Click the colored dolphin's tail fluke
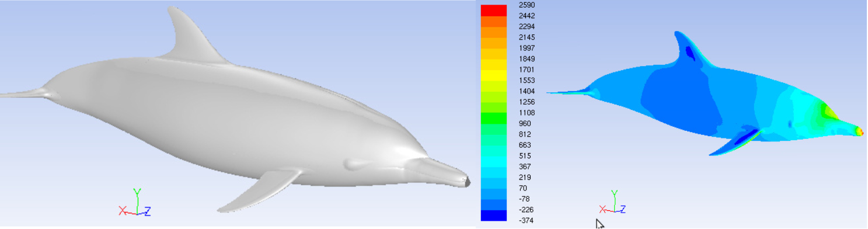 pyautogui.click(x=569, y=92)
